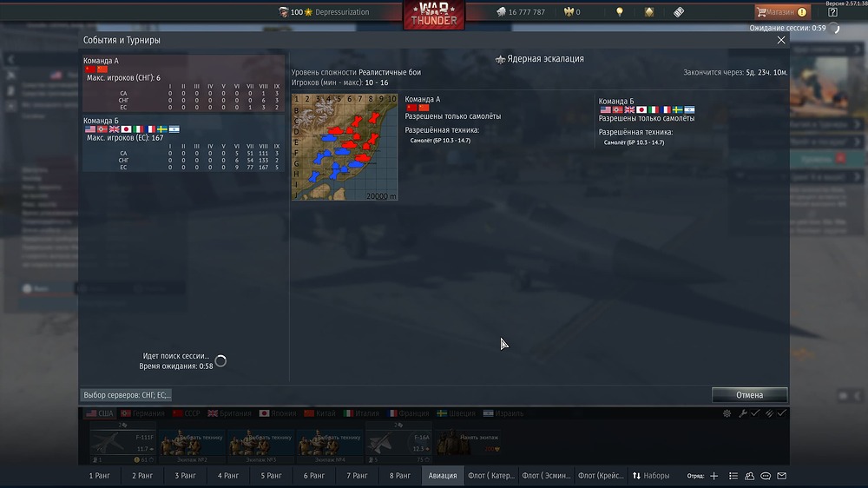
Task: Select the 8 Ранг tab
Action: (x=399, y=476)
